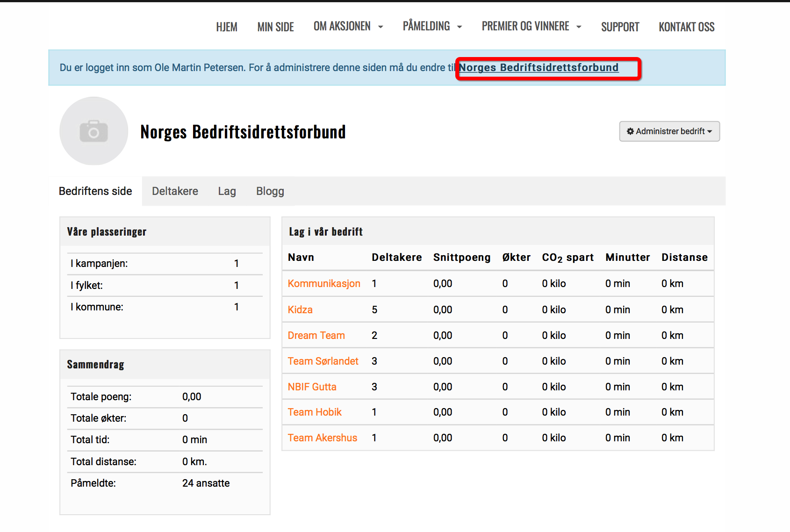Click the company profile camera placeholder image
The image size is (790, 532).
click(93, 131)
